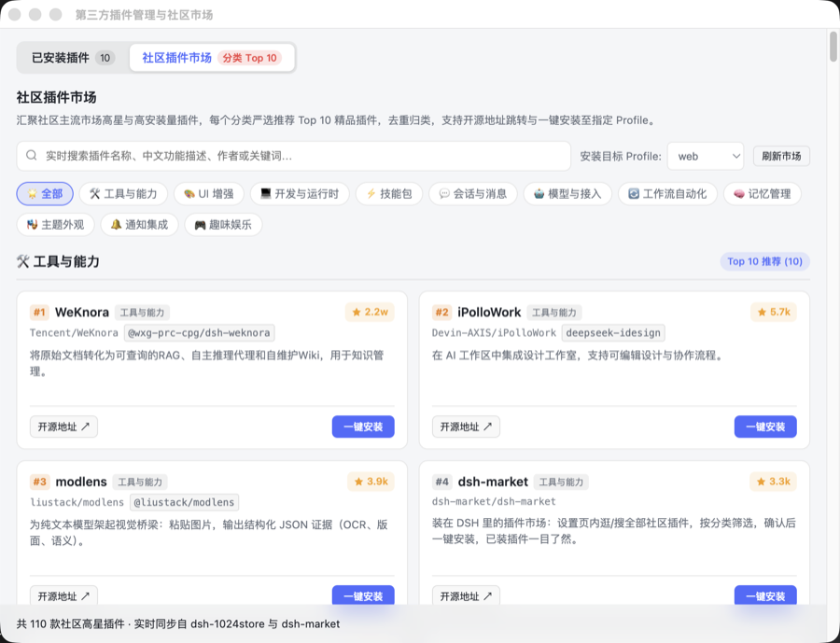Switch to 社区插件市场 tab
The height and width of the screenshot is (643, 840).
[212, 58]
